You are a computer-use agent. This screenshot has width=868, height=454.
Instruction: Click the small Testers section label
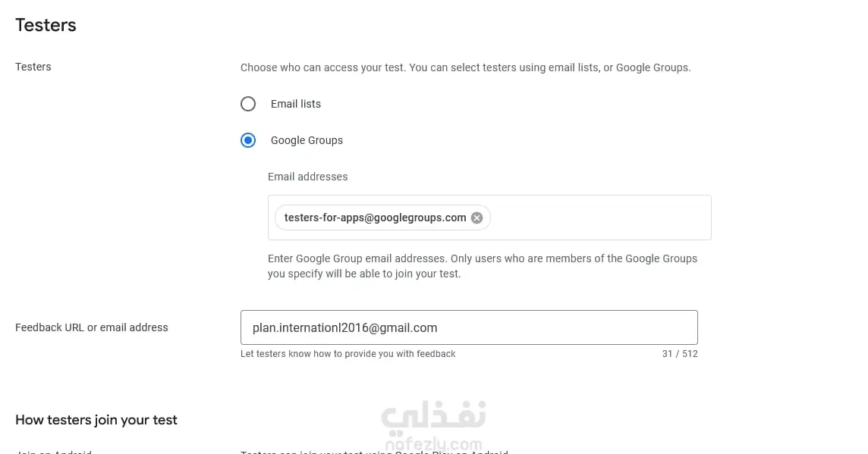33,67
